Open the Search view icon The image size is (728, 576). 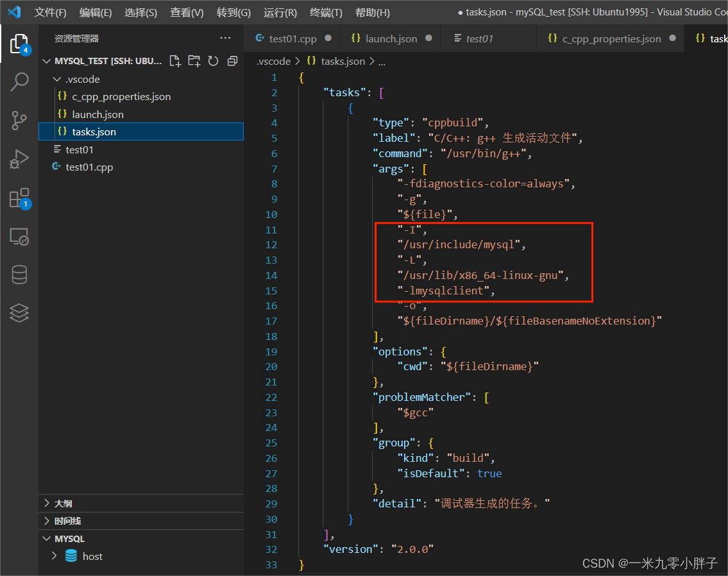coord(19,82)
